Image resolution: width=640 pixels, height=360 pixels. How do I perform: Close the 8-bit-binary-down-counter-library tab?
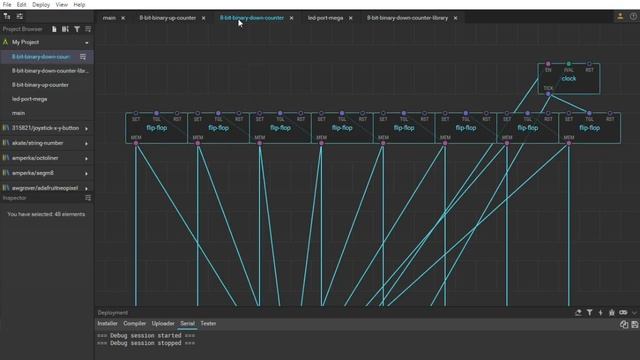point(455,18)
